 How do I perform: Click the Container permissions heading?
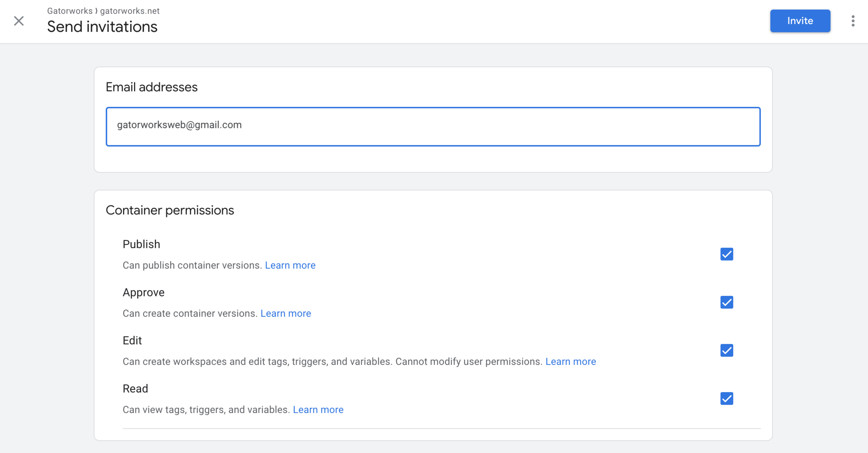pos(170,210)
